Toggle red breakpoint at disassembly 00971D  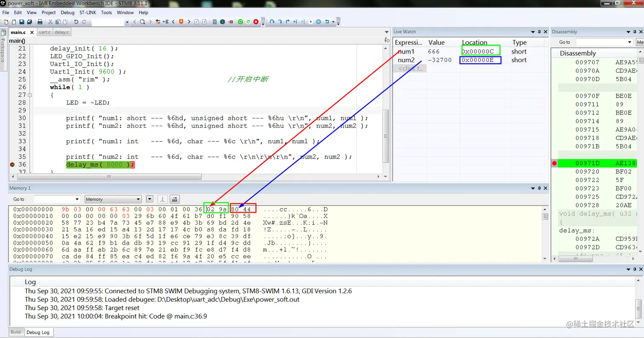pyautogui.click(x=554, y=163)
